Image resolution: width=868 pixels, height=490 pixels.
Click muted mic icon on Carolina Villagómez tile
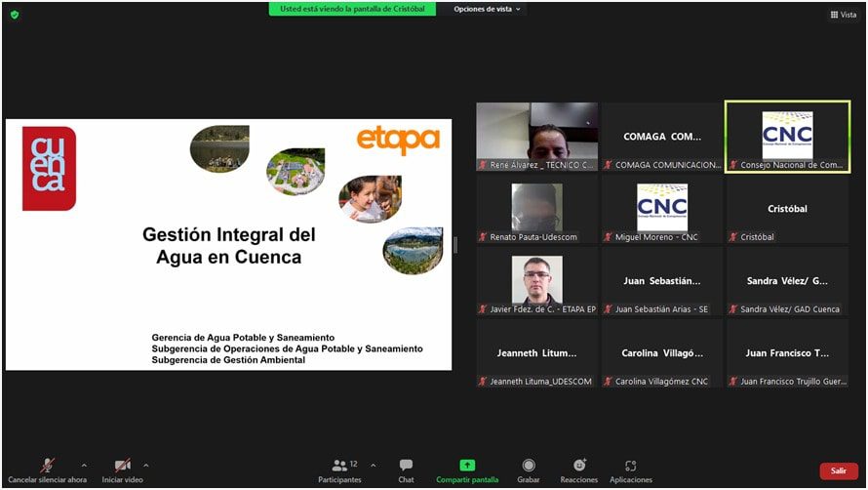coord(609,381)
